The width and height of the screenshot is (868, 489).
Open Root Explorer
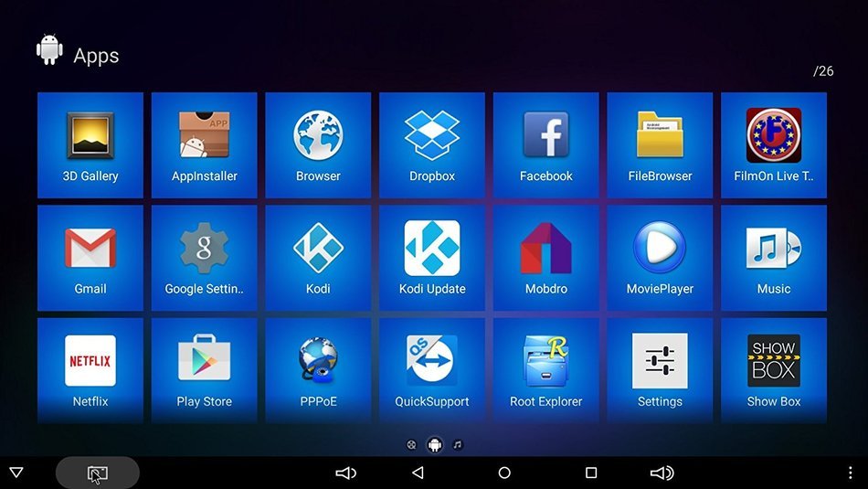pyautogui.click(x=546, y=371)
